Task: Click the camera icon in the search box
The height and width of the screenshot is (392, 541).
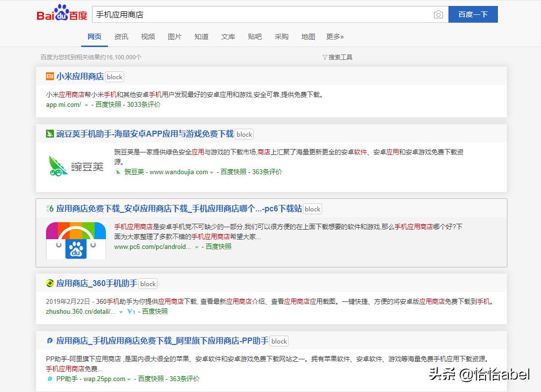Action: 439,14
